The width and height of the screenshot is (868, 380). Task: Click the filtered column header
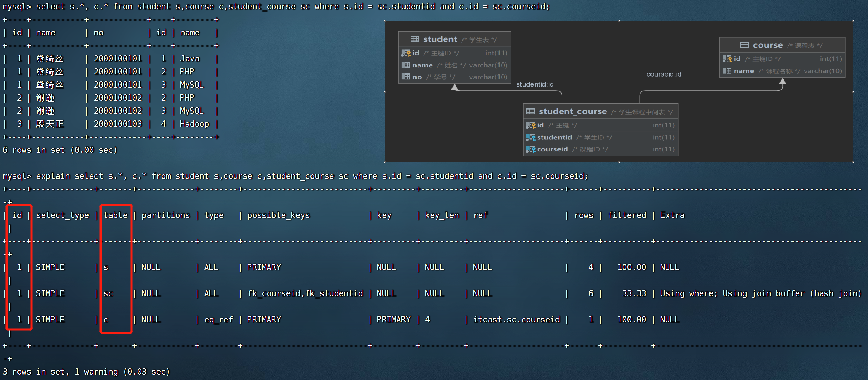pos(627,215)
